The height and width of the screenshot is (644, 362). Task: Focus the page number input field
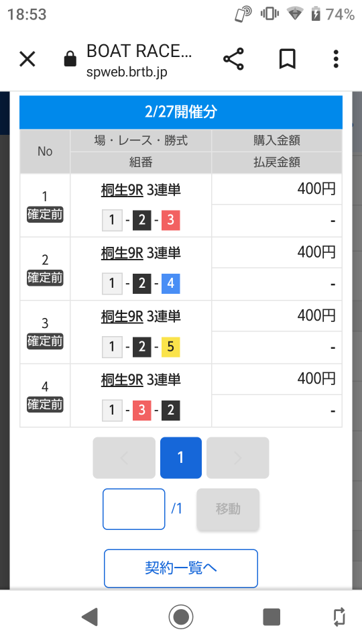coord(134,509)
